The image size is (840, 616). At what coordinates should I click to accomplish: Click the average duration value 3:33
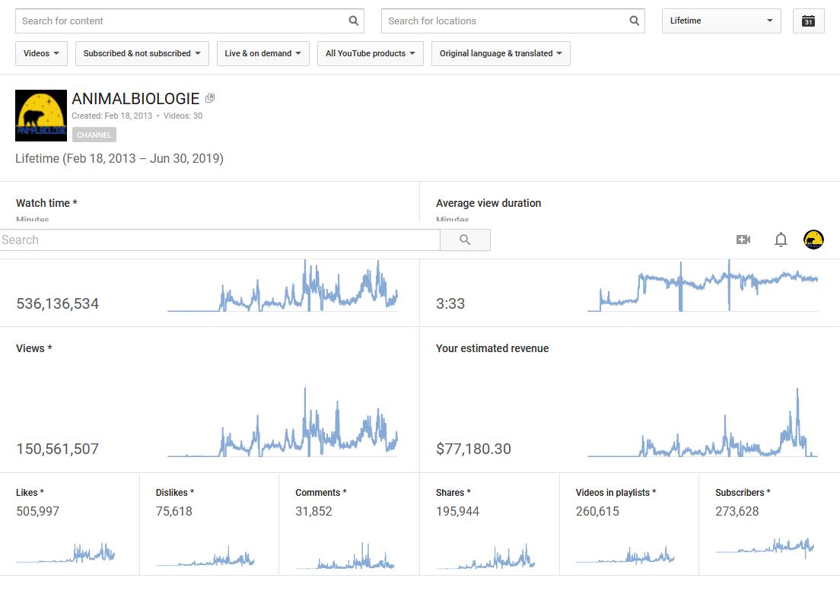pos(450,303)
